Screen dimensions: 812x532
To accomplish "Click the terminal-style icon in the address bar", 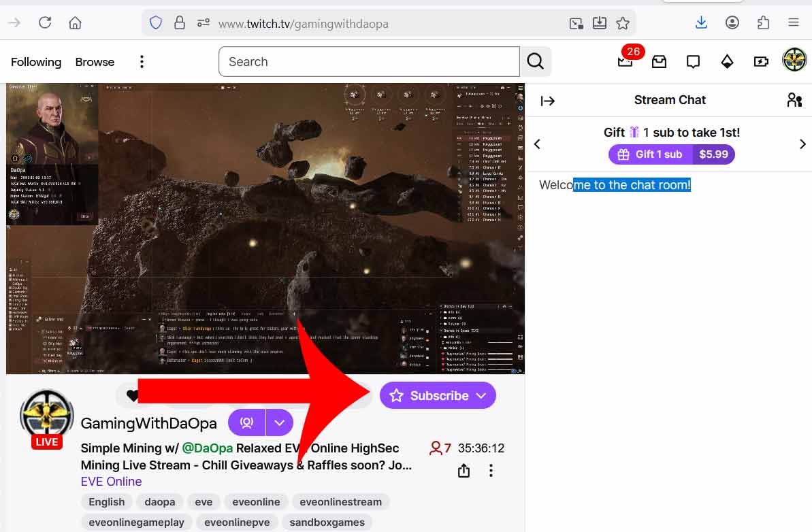I will coord(576,22).
